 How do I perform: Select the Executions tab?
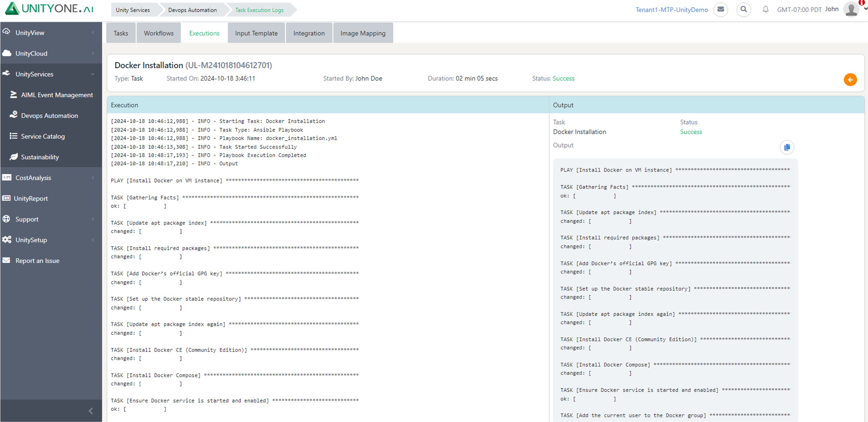[204, 33]
